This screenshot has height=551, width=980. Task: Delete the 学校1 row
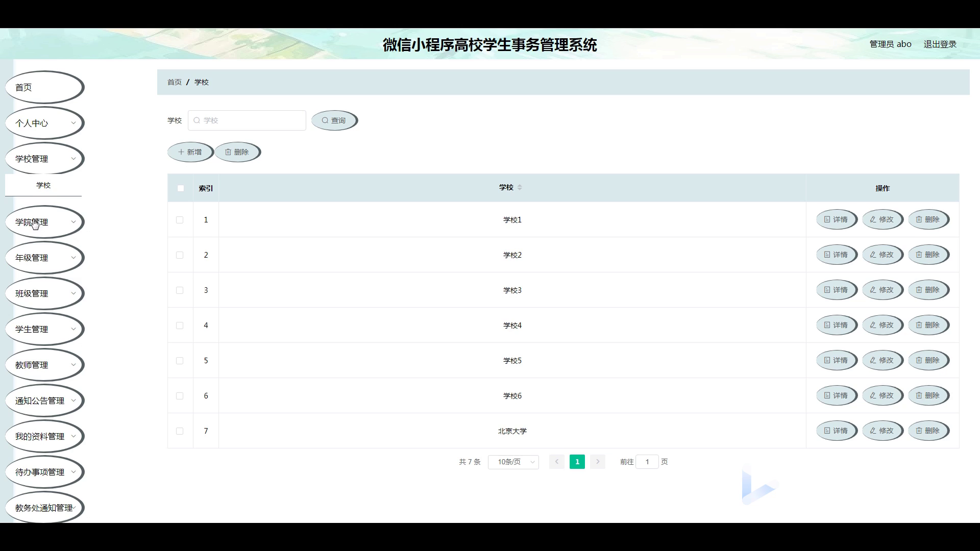point(928,219)
